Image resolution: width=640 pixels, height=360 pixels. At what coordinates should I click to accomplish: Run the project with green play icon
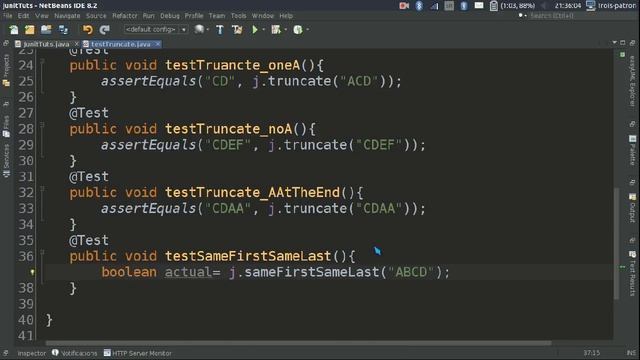click(x=255, y=30)
